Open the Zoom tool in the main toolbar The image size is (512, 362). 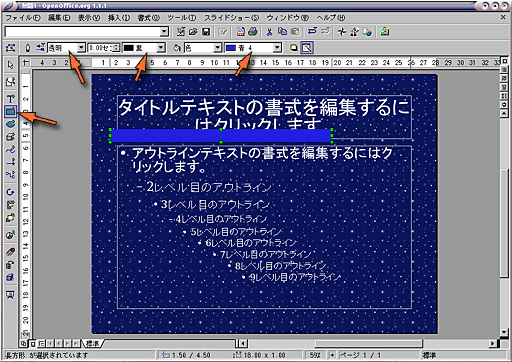tap(10, 82)
